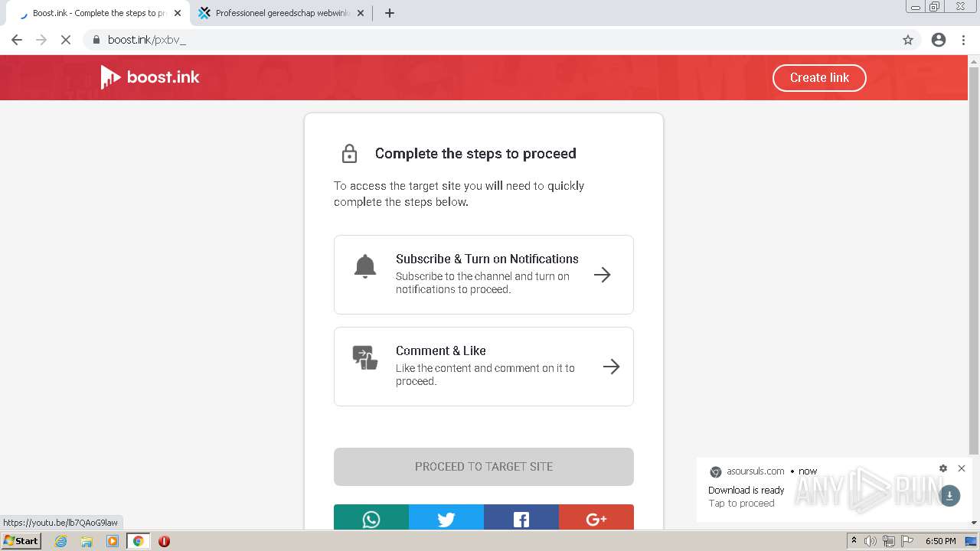This screenshot has width=980, height=551.
Task: Open the Chrome three-dot menu
Action: click(963, 40)
